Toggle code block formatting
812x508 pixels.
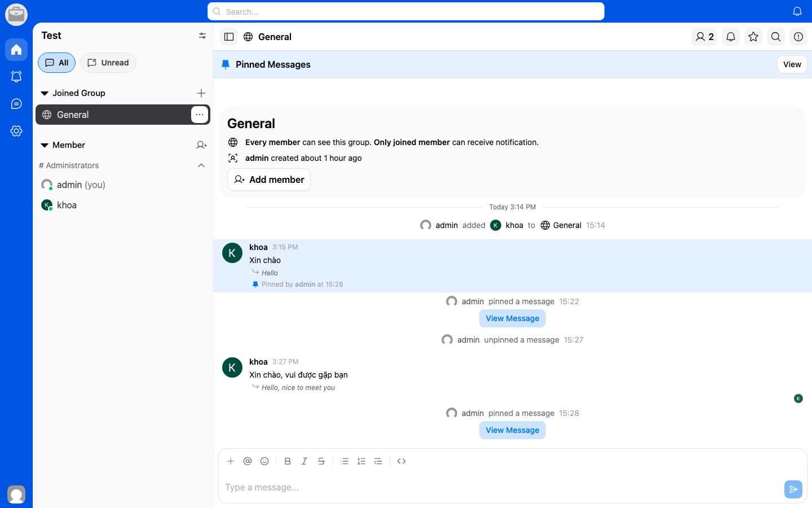click(x=401, y=461)
